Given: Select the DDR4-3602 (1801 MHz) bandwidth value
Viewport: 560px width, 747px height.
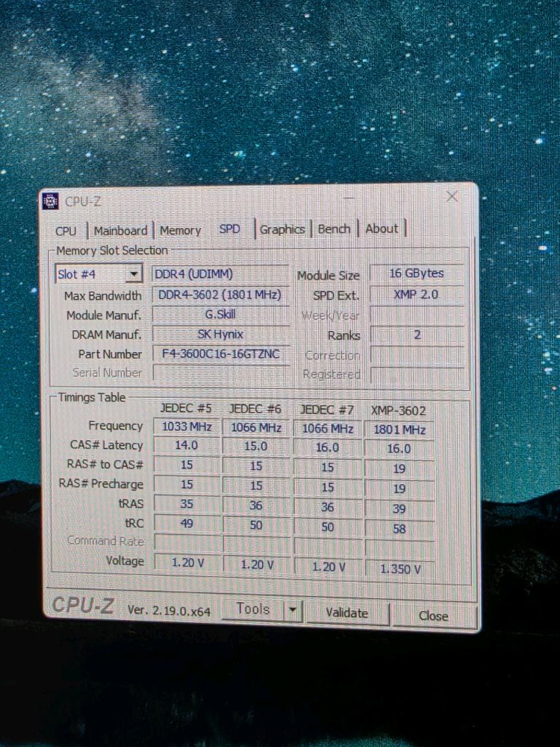Looking at the screenshot, I should 220,295.
